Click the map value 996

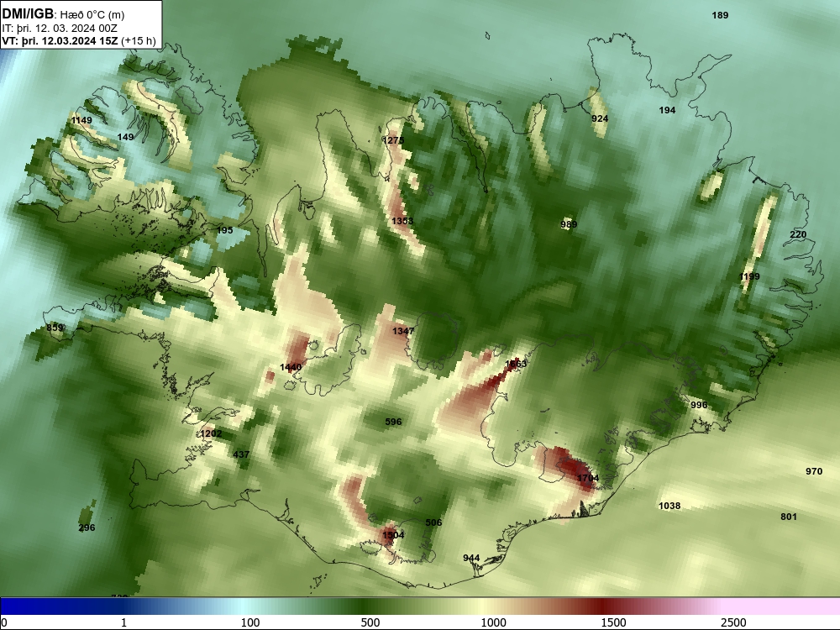pyautogui.click(x=699, y=405)
